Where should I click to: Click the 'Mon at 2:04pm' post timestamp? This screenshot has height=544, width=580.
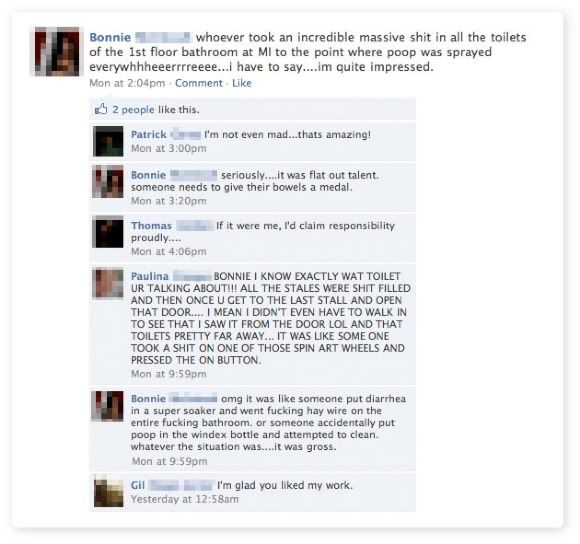click(127, 83)
